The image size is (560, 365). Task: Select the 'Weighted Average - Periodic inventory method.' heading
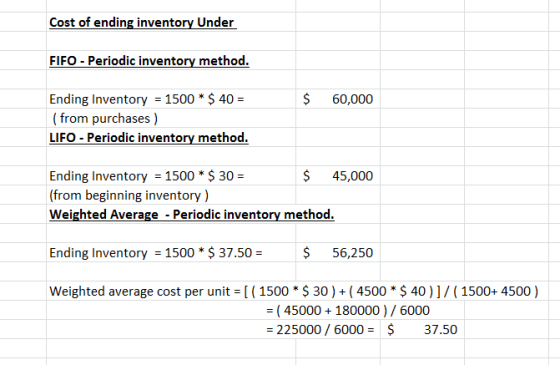[x=192, y=214]
